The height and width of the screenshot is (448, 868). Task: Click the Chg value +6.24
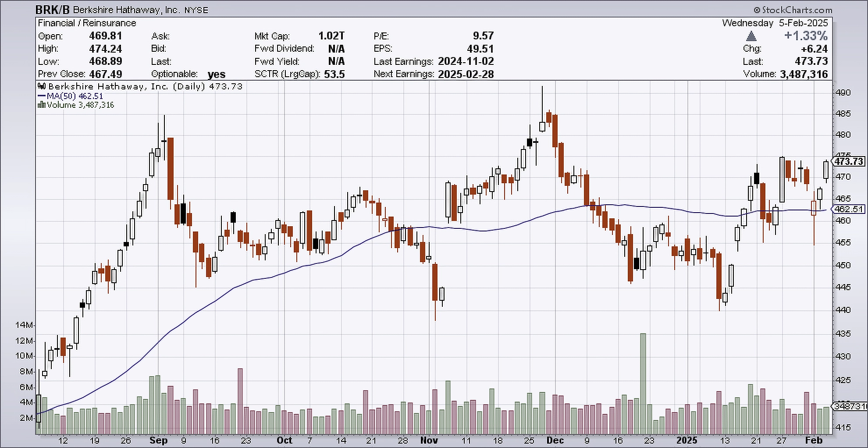(x=814, y=49)
